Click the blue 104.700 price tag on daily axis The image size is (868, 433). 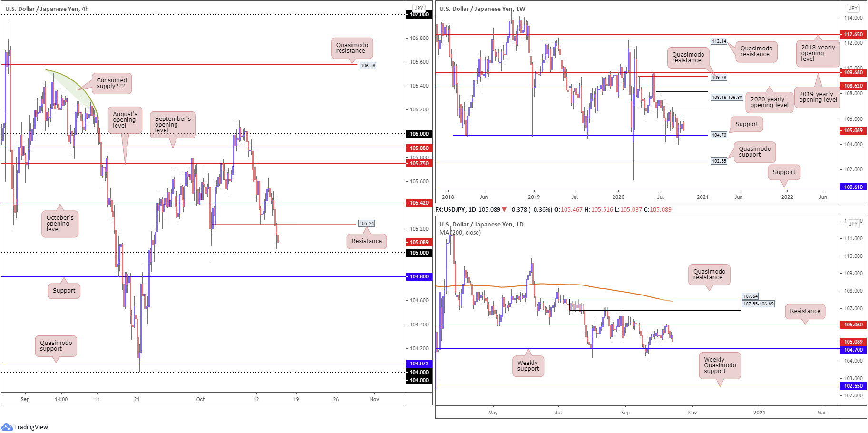click(853, 350)
